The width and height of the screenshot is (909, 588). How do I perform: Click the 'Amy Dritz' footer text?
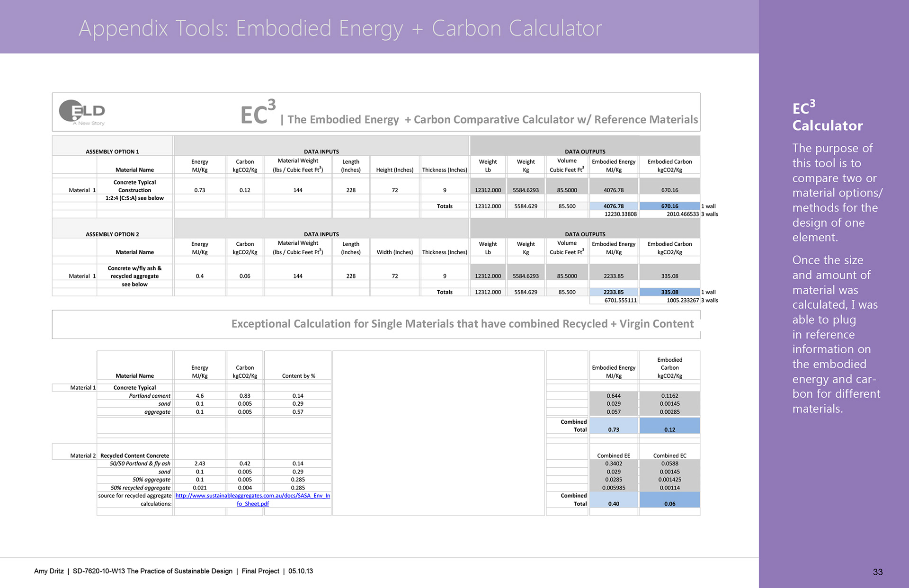49,571
